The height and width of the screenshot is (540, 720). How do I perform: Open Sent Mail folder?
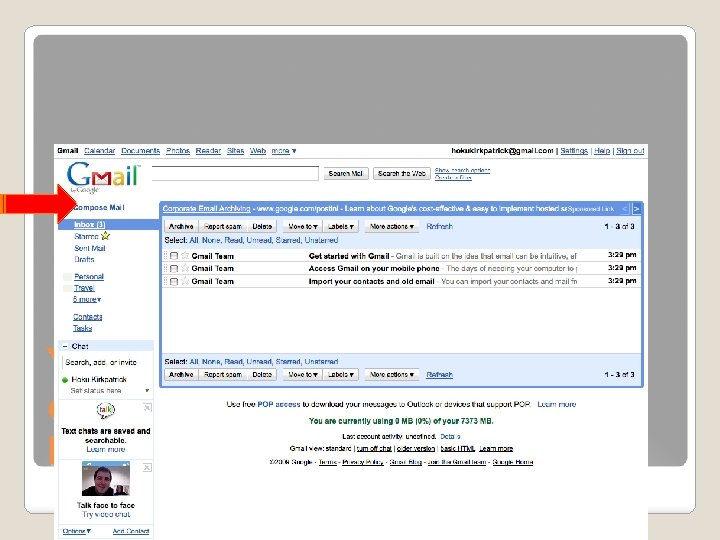[x=90, y=248]
